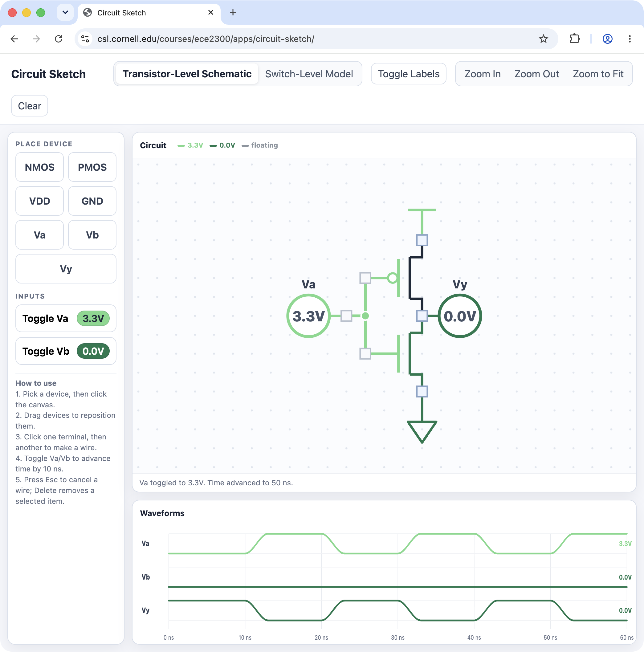Screen dimensions: 644x652
Task: Open the browser extensions puzzle icon
Action: click(x=574, y=39)
